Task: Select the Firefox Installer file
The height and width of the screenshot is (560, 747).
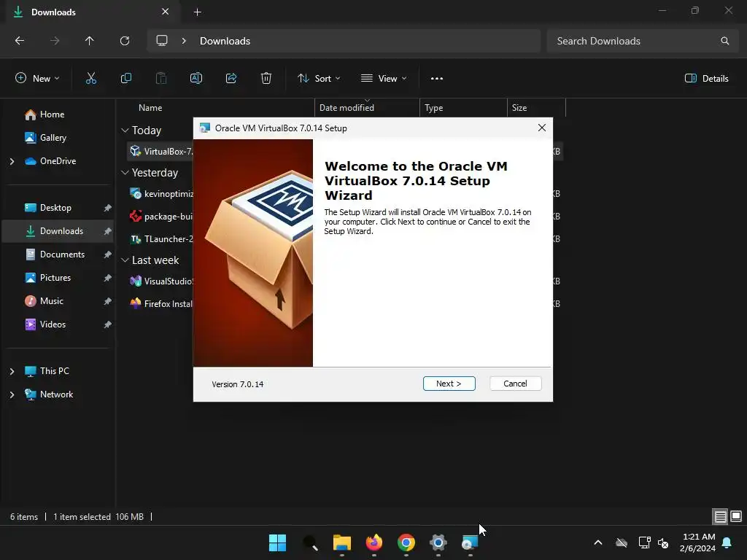Action: [161, 304]
